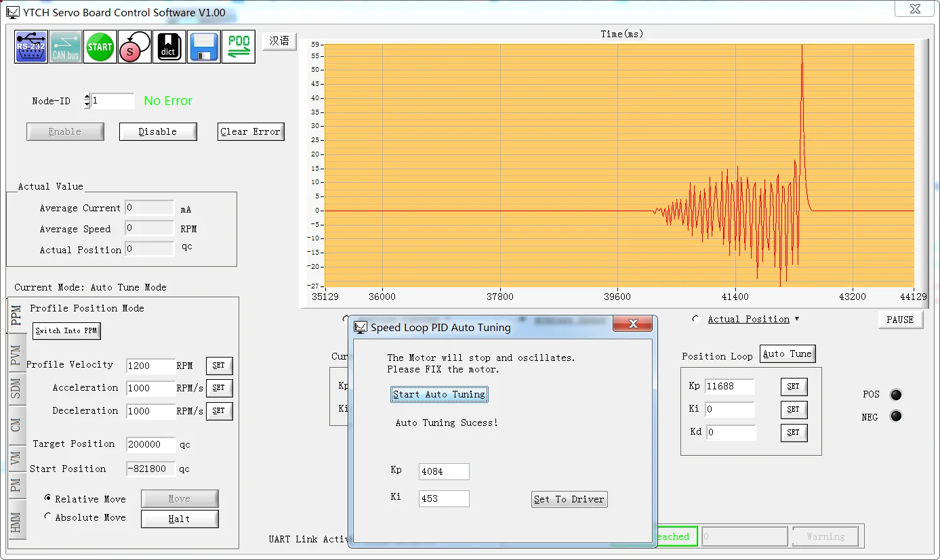
Task: Expand the Actual Position dropdown arrow
Action: coord(797,319)
